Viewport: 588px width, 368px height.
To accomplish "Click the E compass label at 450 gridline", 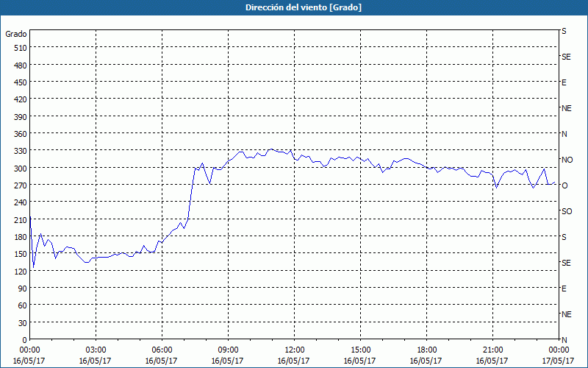I will [564, 82].
